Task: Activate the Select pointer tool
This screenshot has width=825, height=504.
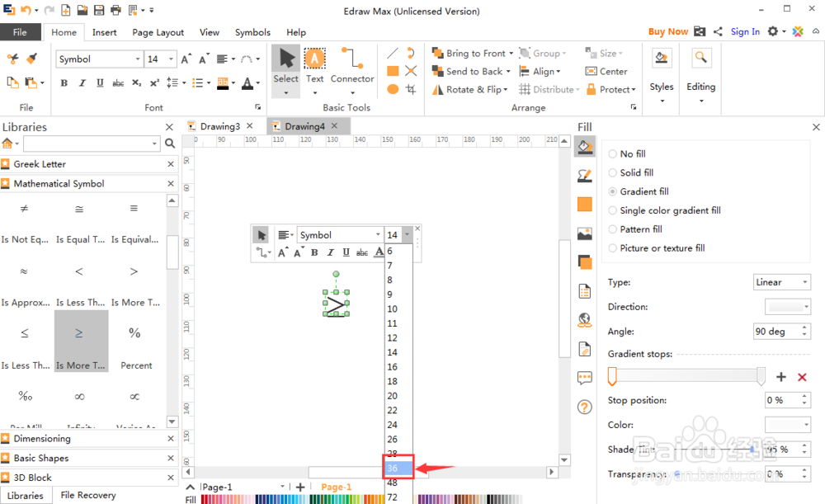Action: click(x=285, y=70)
